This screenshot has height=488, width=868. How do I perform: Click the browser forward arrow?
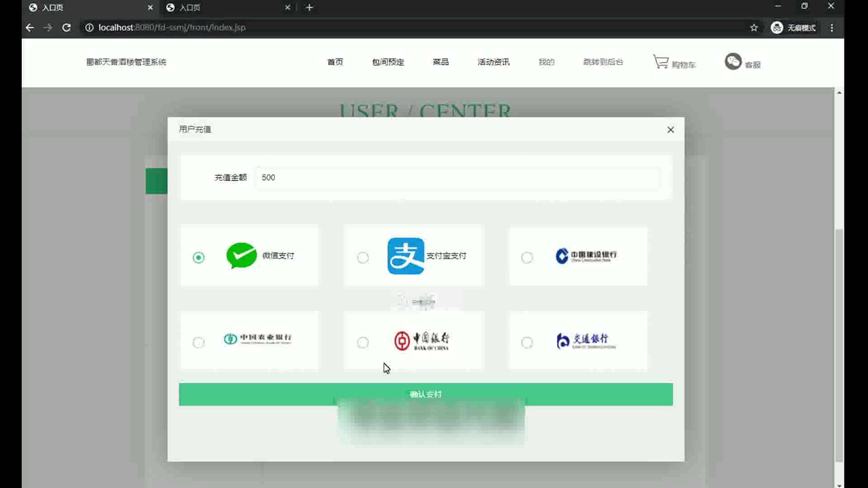pos(47,28)
